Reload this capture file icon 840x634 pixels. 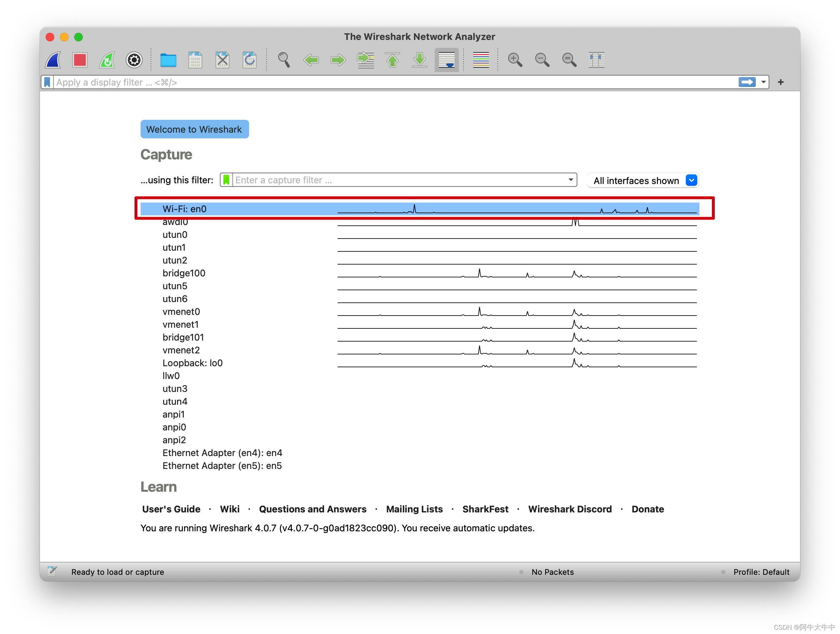point(249,60)
